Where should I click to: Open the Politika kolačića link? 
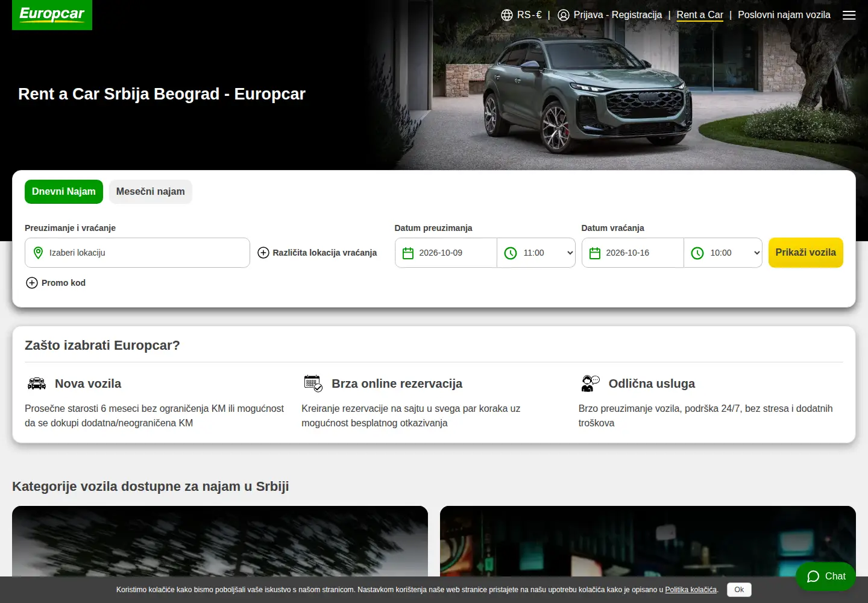pos(691,590)
